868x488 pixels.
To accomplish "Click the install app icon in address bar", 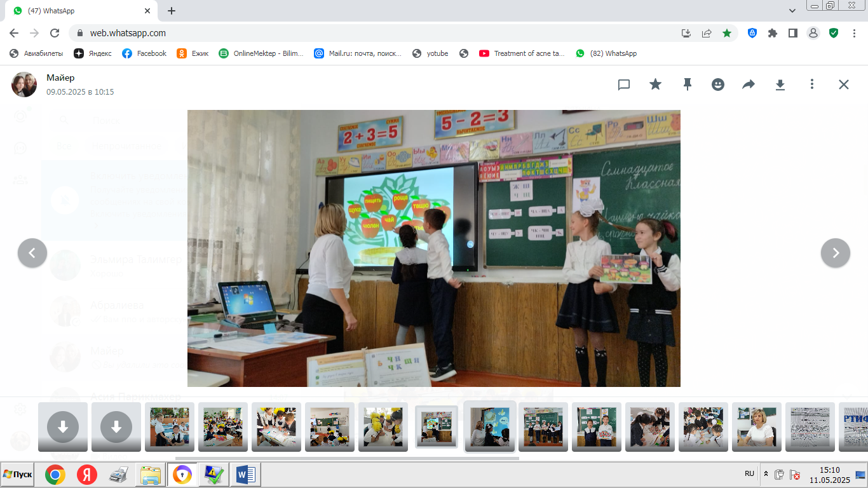I will coord(686,33).
